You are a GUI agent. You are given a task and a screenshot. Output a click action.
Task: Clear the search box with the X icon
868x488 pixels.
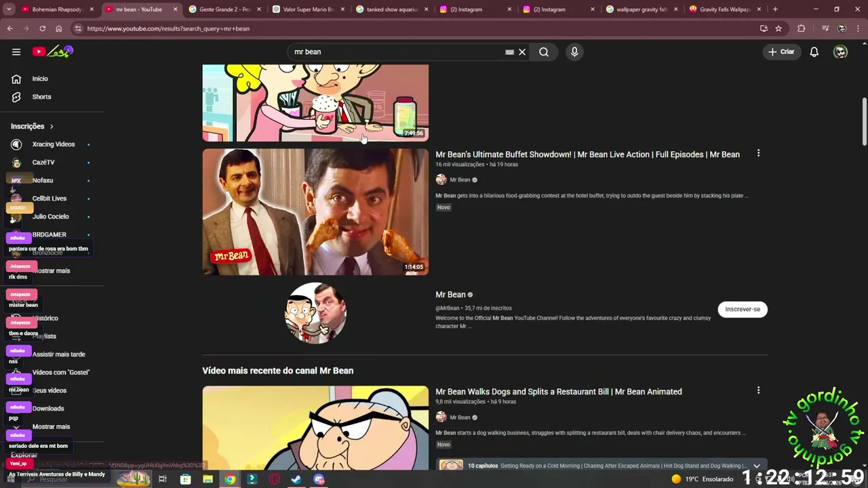pyautogui.click(x=522, y=52)
